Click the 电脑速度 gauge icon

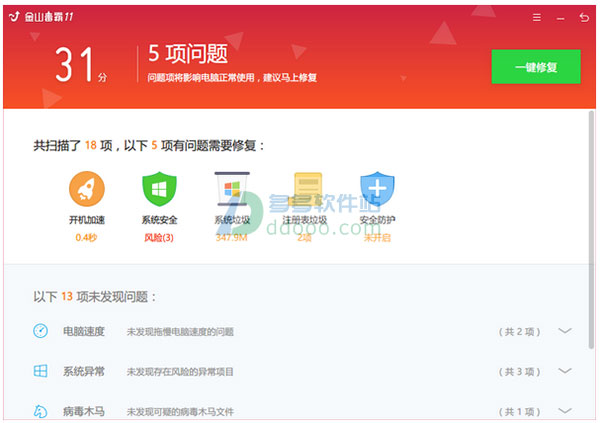click(x=41, y=331)
